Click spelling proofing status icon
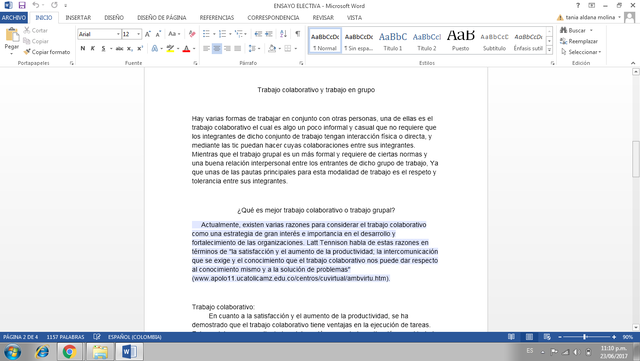The width and height of the screenshot is (640, 361). tap(97, 337)
